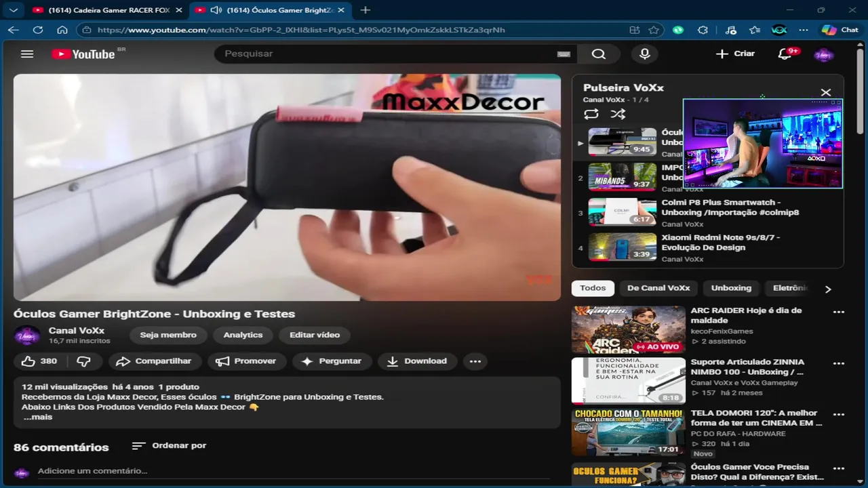This screenshot has height=488, width=868.
Task: Open the green circular extension icon
Action: (678, 30)
